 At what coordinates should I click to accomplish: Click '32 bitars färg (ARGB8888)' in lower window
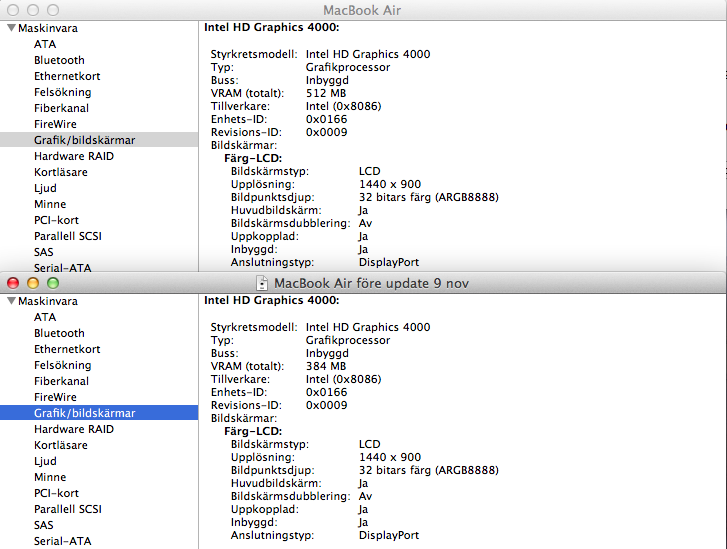click(429, 470)
